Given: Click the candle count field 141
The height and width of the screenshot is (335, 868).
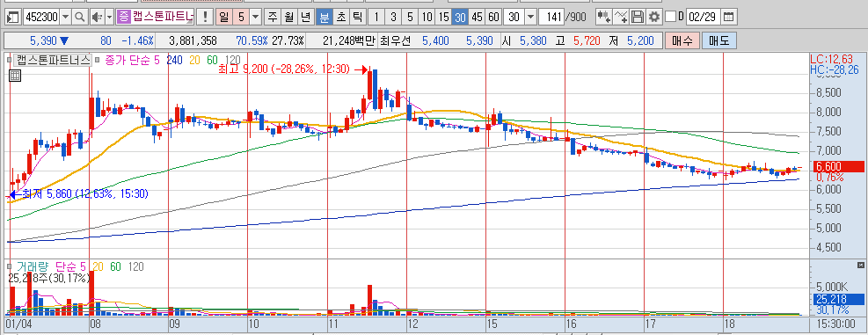Looking at the screenshot, I should tap(552, 18).
